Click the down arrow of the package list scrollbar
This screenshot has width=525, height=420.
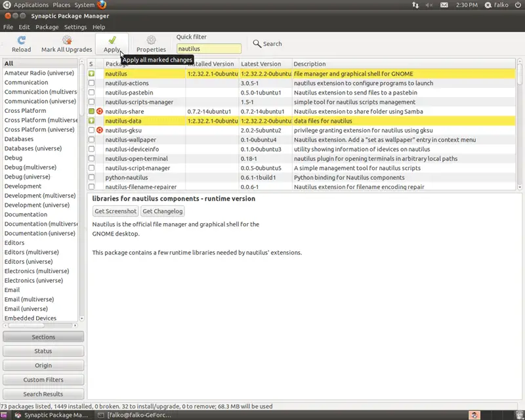pyautogui.click(x=520, y=187)
